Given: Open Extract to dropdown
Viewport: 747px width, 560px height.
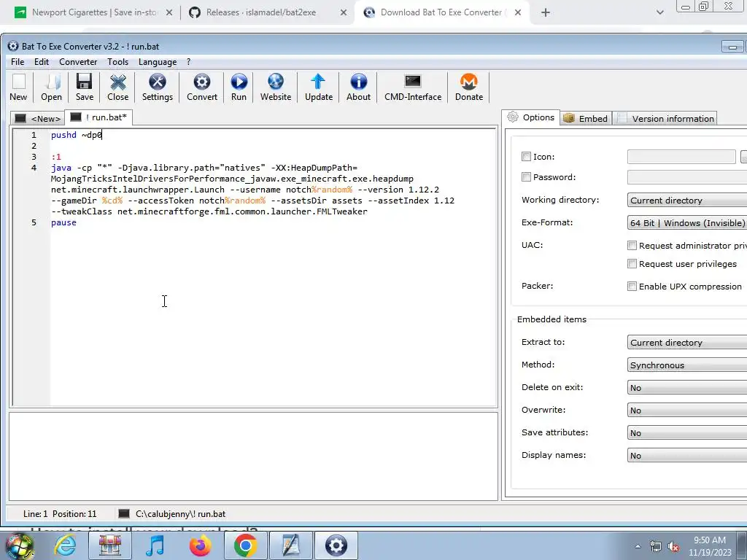Looking at the screenshot, I should click(x=687, y=343).
